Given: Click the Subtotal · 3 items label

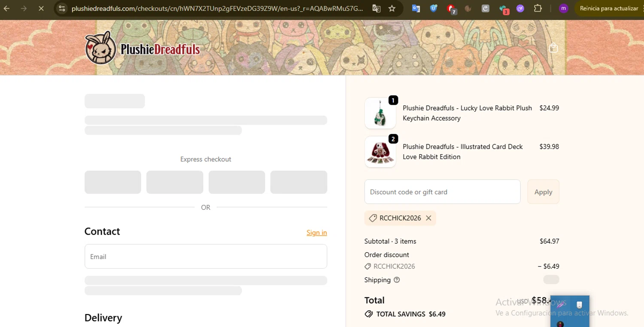Looking at the screenshot, I should point(390,241).
